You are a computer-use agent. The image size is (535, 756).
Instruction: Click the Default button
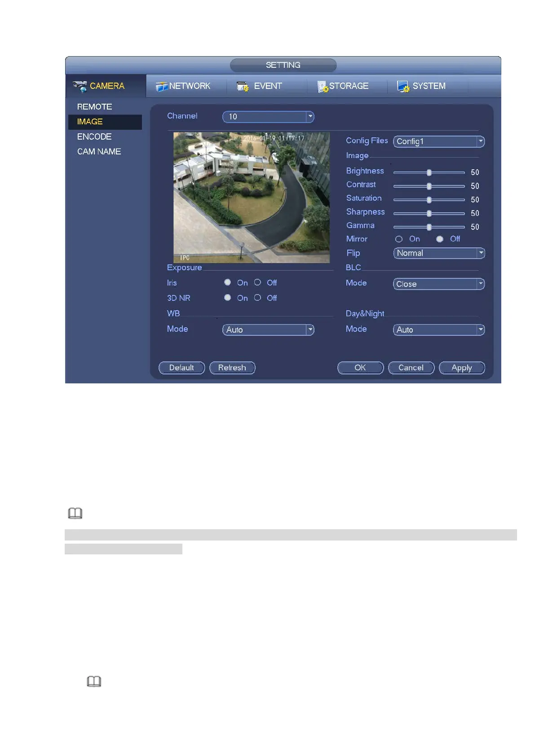click(x=181, y=368)
